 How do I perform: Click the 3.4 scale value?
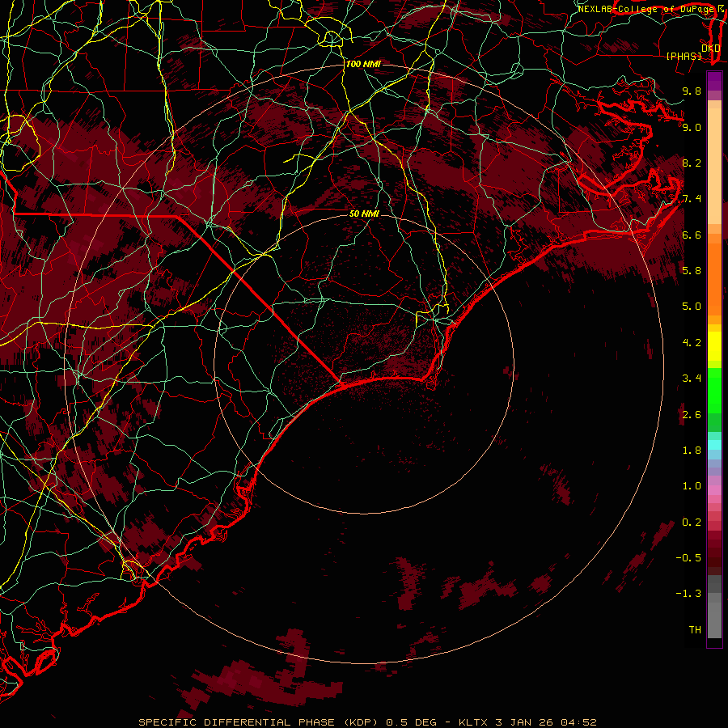click(x=692, y=379)
